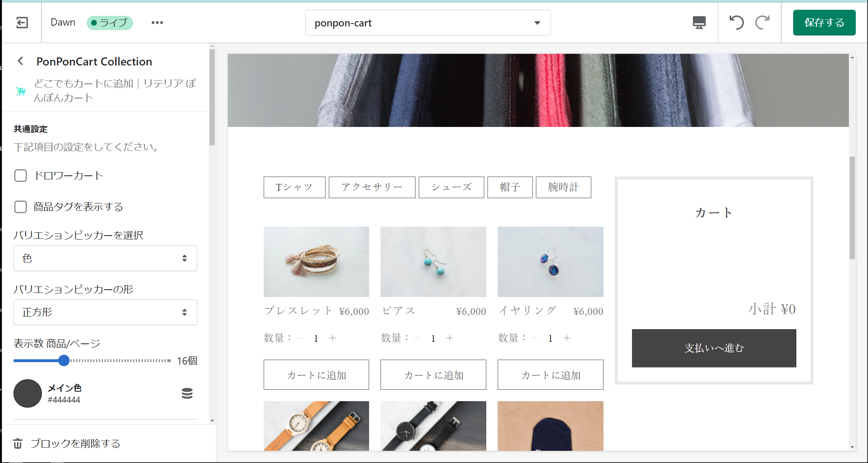Open the ponpon-cart template dropdown
This screenshot has height=463, width=868.
pyautogui.click(x=428, y=23)
